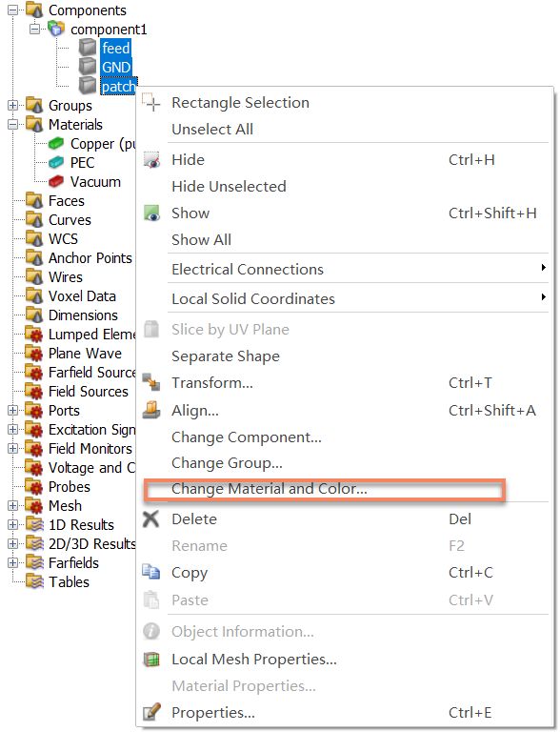Click the Rectangle Selection icon

(150, 102)
